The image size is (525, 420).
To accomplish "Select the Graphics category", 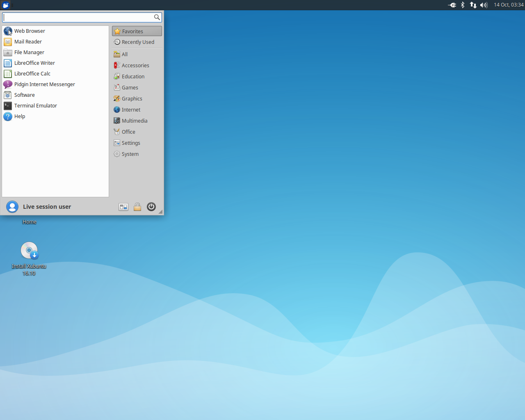I will 132,99.
